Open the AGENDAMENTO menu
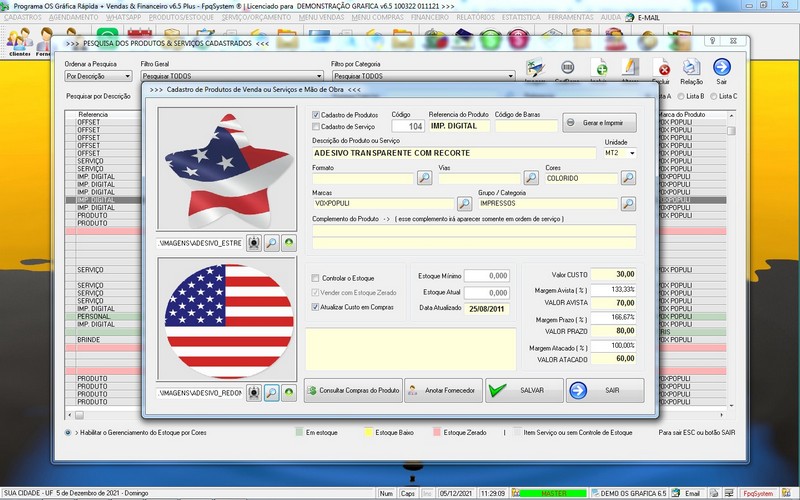 73,17
